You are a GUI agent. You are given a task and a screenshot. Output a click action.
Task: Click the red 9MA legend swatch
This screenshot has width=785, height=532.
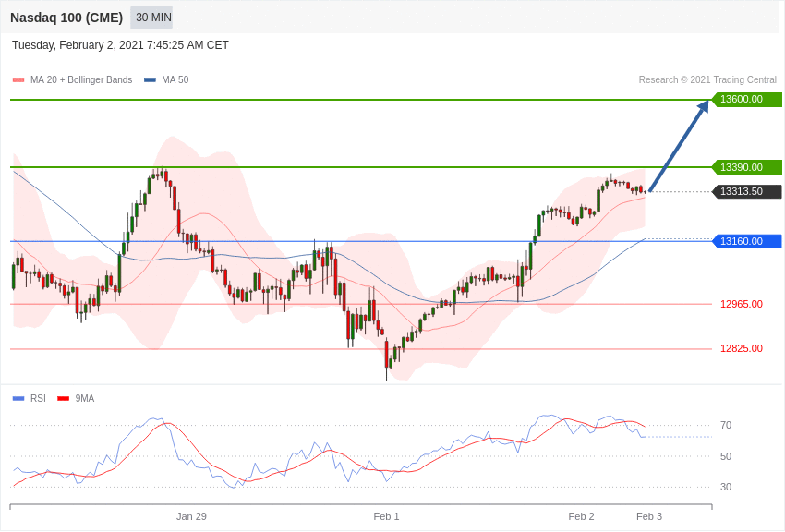(63, 398)
